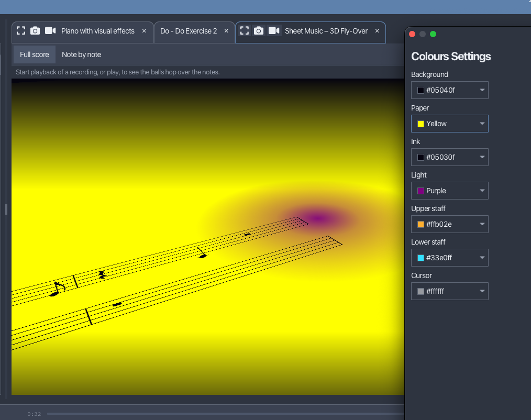The width and height of the screenshot is (531, 420).
Task: Click video record icon on Piano with visual effects tab
Action: coord(50,31)
